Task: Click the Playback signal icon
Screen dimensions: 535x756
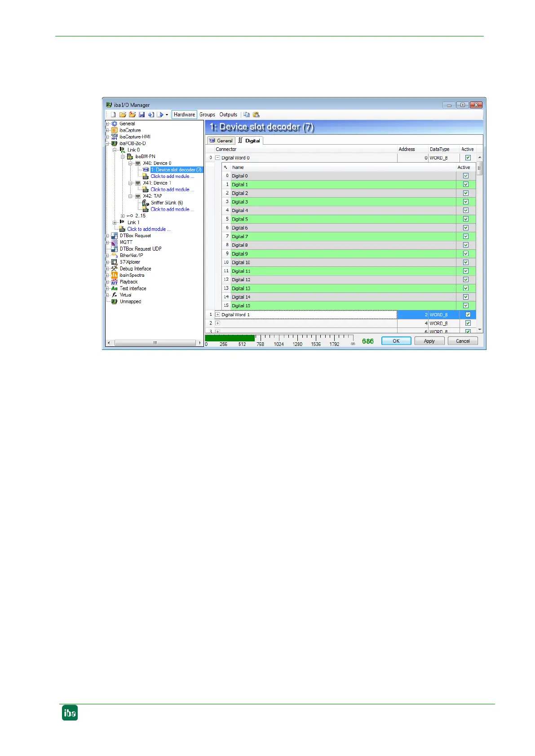Action: 114,282
